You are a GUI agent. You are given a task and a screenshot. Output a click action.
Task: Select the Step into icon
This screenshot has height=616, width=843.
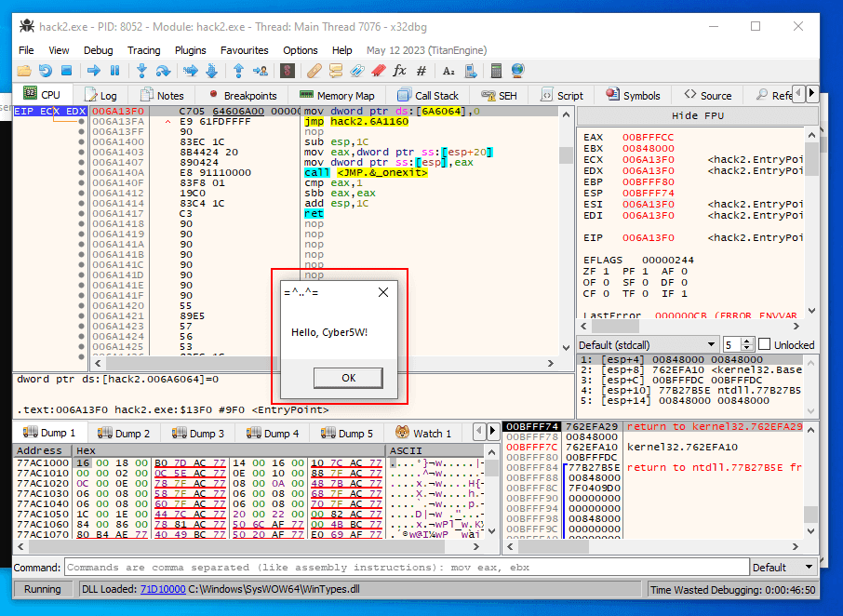point(141,70)
